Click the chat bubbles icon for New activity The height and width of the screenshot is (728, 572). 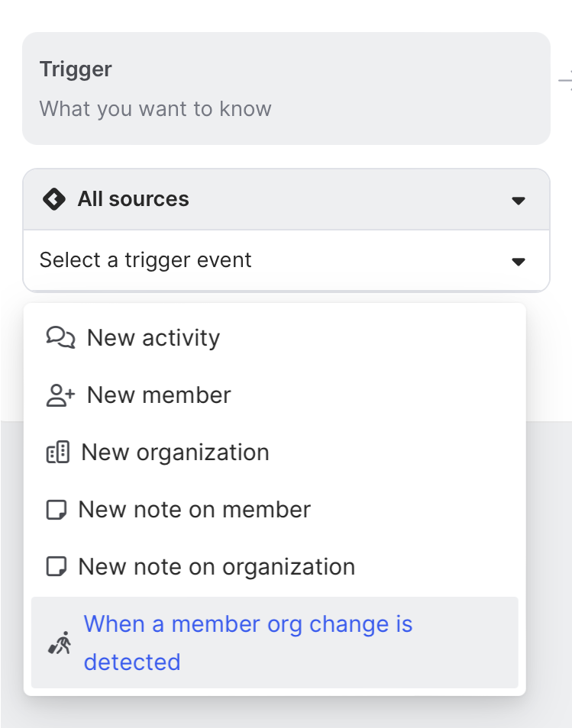[60, 337]
